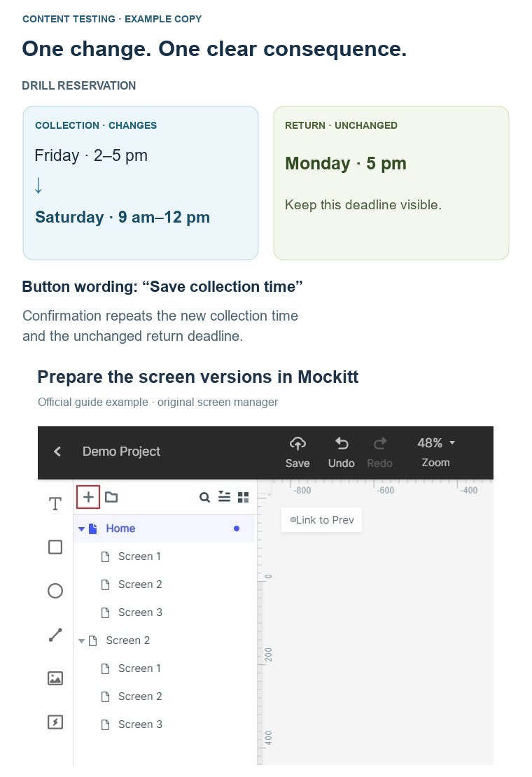Image resolution: width=532 pixels, height=777 pixels.
Task: Click 'Prepare the screen versions in Mockitt' heading
Action: [x=197, y=377]
